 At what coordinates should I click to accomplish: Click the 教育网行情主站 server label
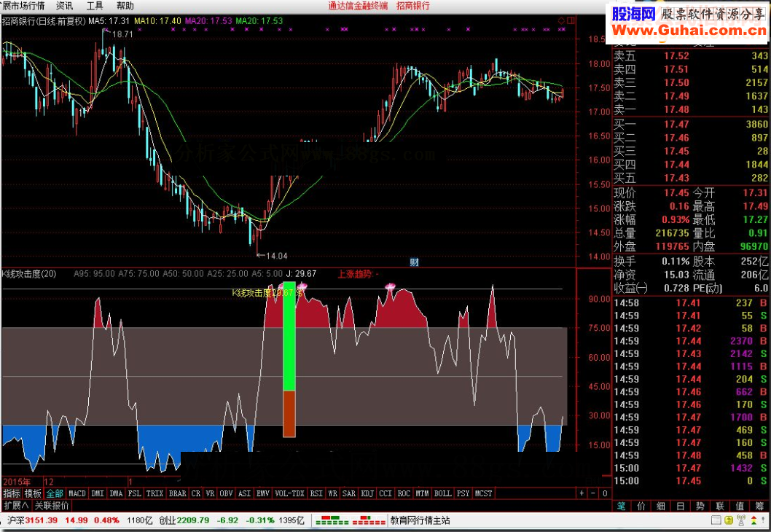pyautogui.click(x=420, y=520)
